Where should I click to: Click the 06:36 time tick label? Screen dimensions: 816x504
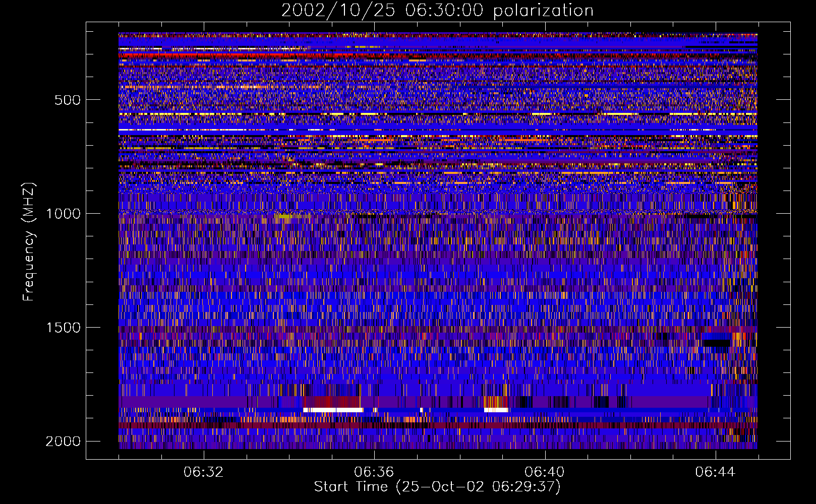pyautogui.click(x=374, y=472)
